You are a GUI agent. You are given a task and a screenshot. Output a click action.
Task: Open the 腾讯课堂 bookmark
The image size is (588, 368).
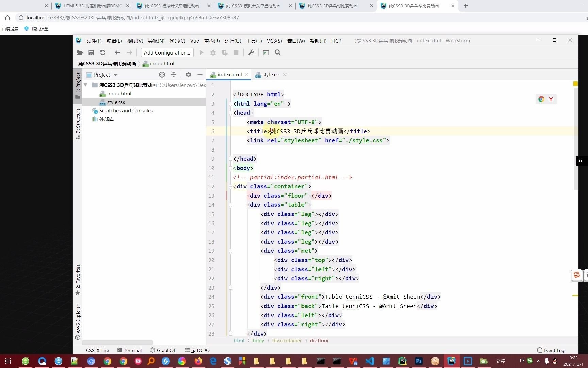(x=37, y=29)
